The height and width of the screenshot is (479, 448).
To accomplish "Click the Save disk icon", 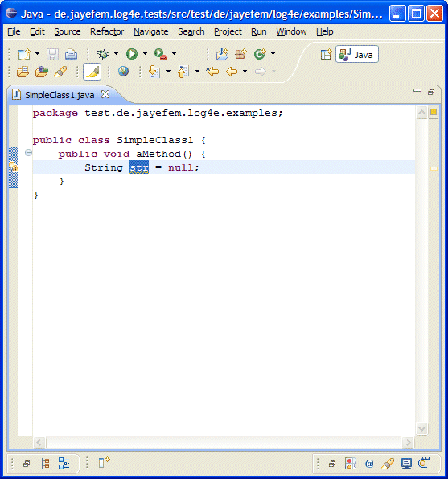I will click(52, 55).
